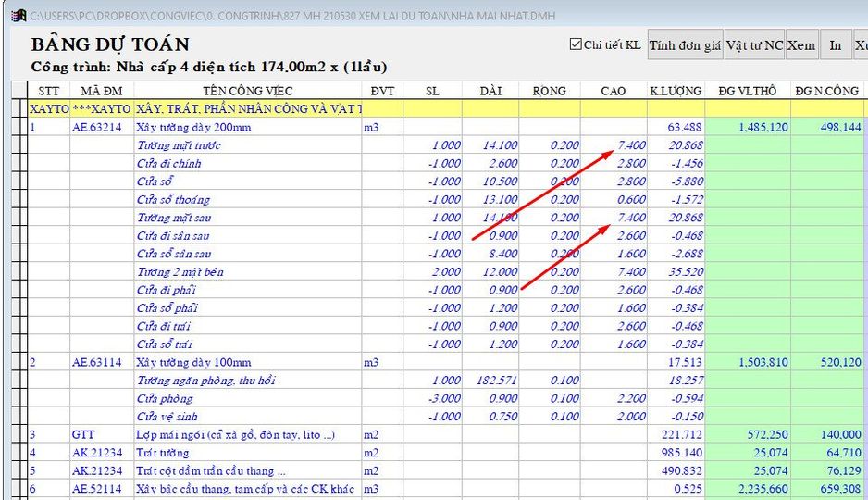
Task: Click the In print button
Action: coord(835,45)
